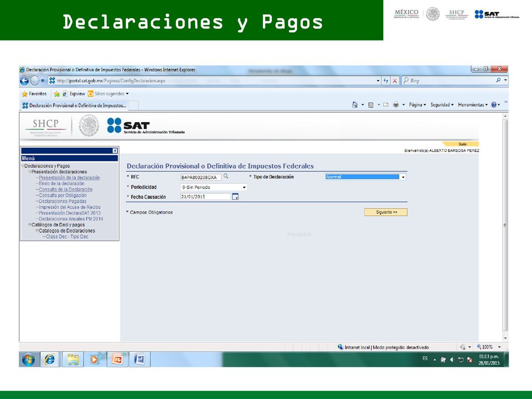Open Presentación de la declaración link
The image size is (532, 399).
point(69,178)
